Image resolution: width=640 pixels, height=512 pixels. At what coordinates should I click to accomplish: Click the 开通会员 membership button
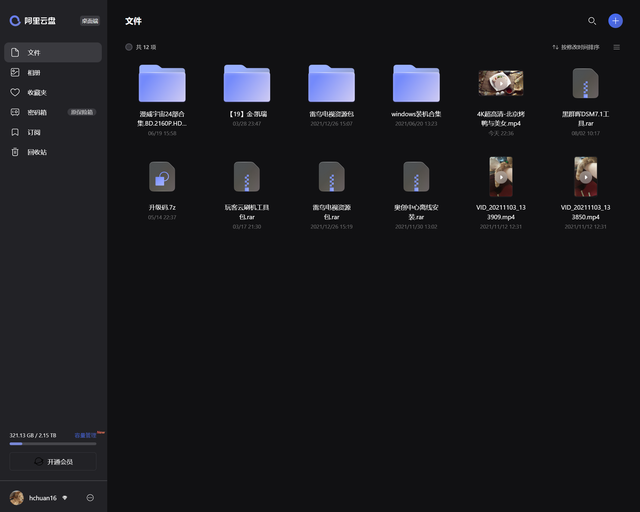click(53, 461)
